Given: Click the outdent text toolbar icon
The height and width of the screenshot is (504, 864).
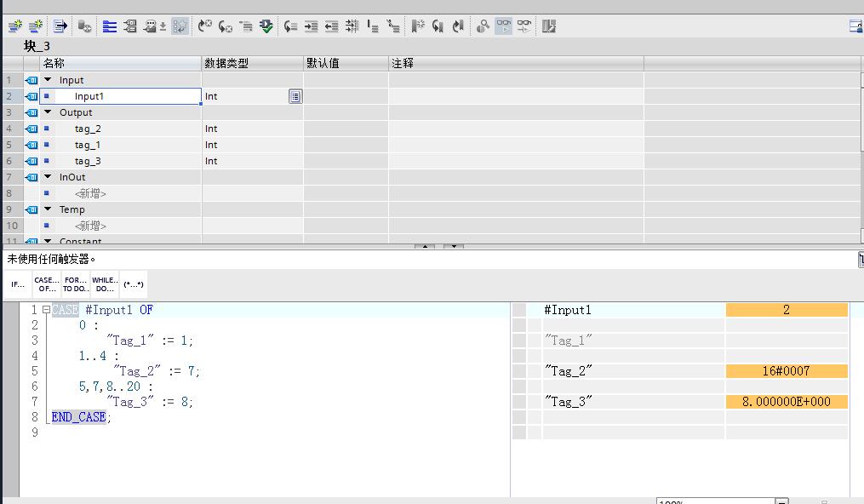Looking at the screenshot, I should [332, 26].
